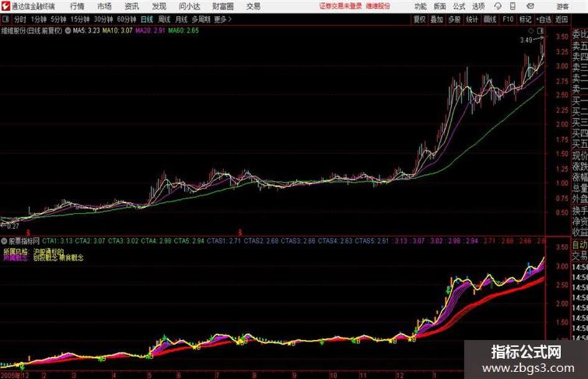Viewport: 588px width, 379px height.
Task: Select the 日线 daily period tab
Action: [x=147, y=19]
